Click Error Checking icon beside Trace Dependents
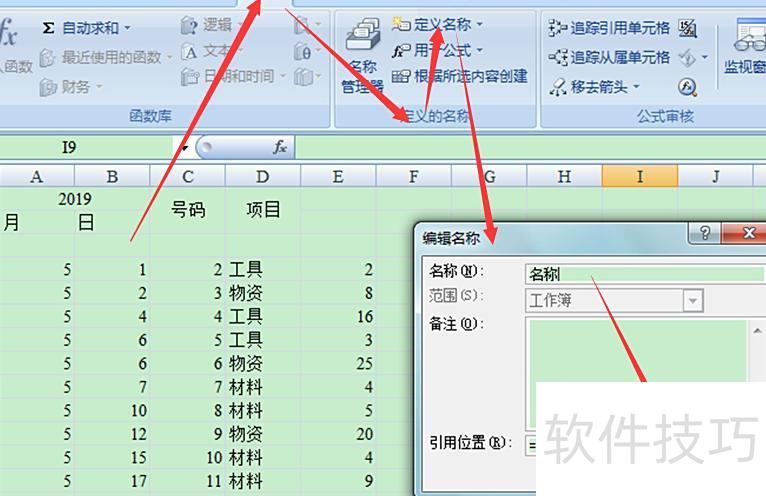Image resolution: width=766 pixels, height=496 pixels. 687,58
